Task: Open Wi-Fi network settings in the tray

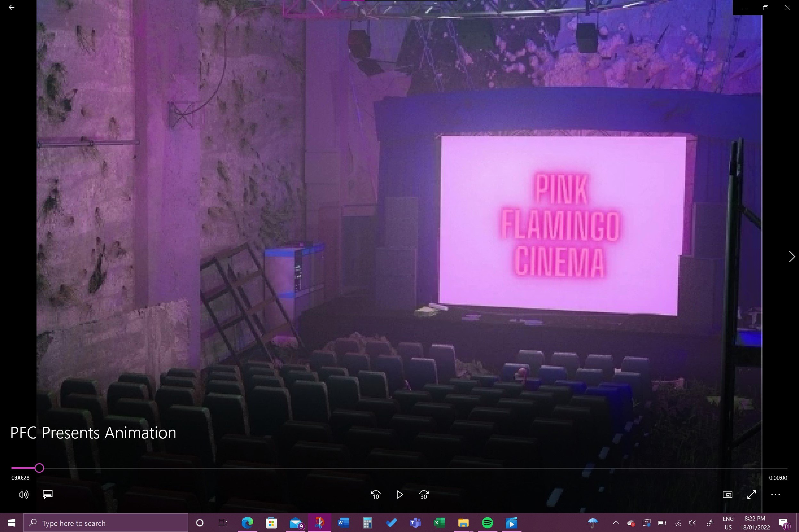Action: point(678,523)
